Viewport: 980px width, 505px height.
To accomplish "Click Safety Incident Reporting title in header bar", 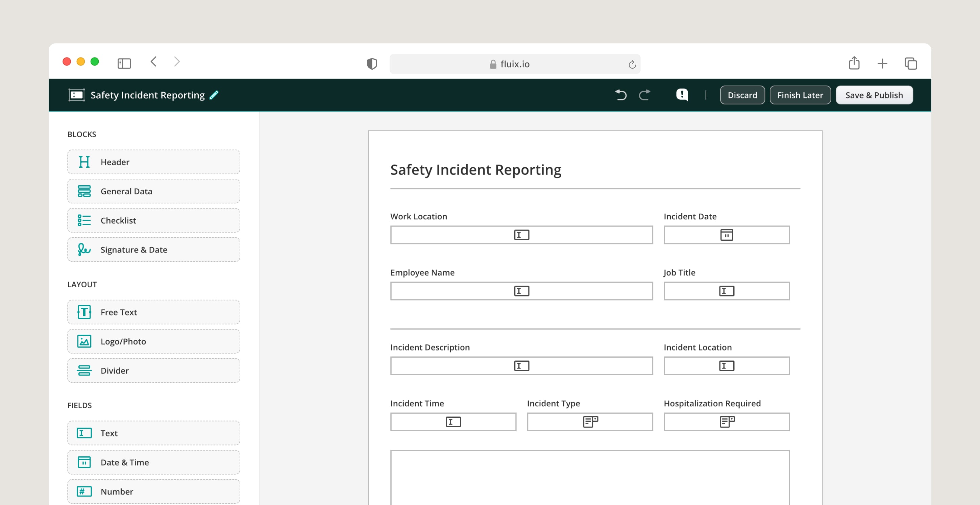I will (147, 95).
